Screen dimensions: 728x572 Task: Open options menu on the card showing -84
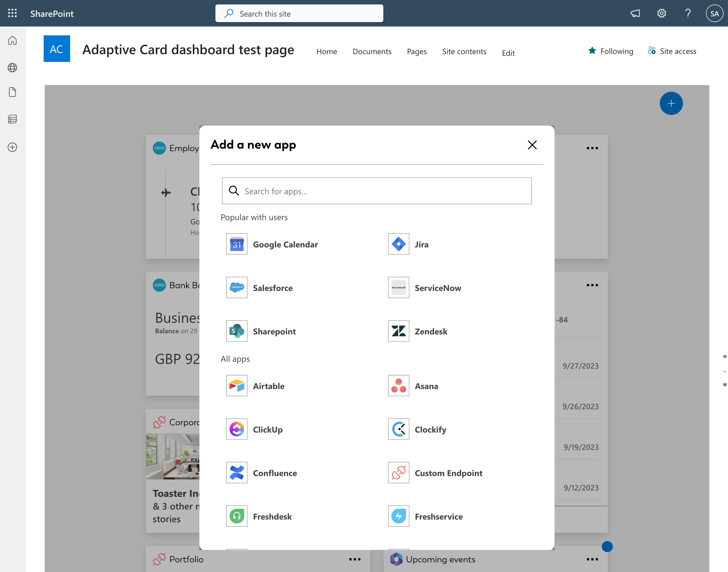point(592,285)
